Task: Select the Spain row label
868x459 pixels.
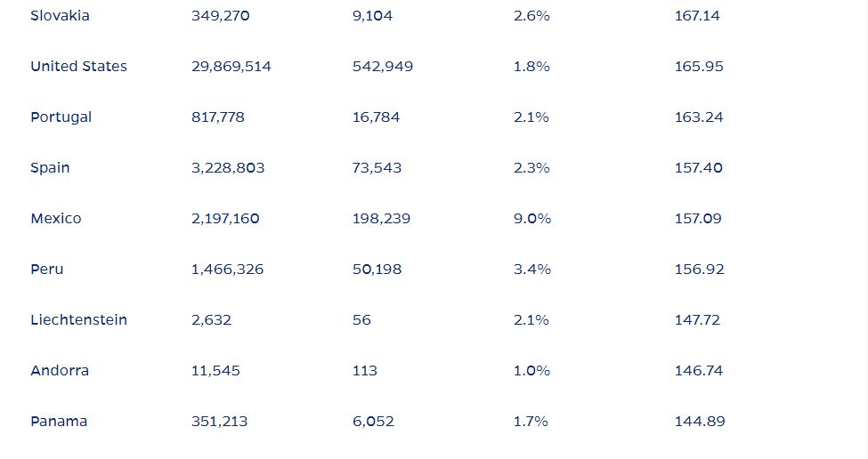Action: click(50, 168)
